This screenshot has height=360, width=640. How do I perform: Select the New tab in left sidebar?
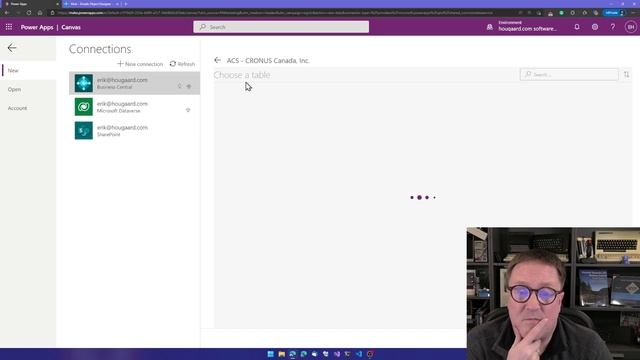coord(28,71)
